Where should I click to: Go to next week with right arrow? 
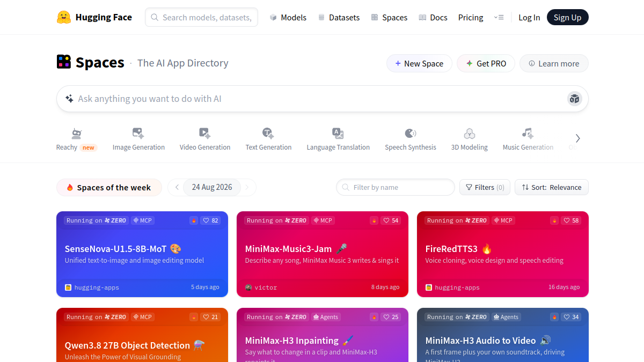(247, 187)
